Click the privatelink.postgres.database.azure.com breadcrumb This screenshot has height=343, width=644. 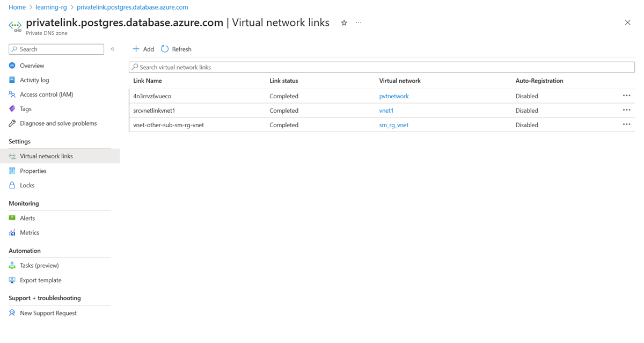point(133,7)
